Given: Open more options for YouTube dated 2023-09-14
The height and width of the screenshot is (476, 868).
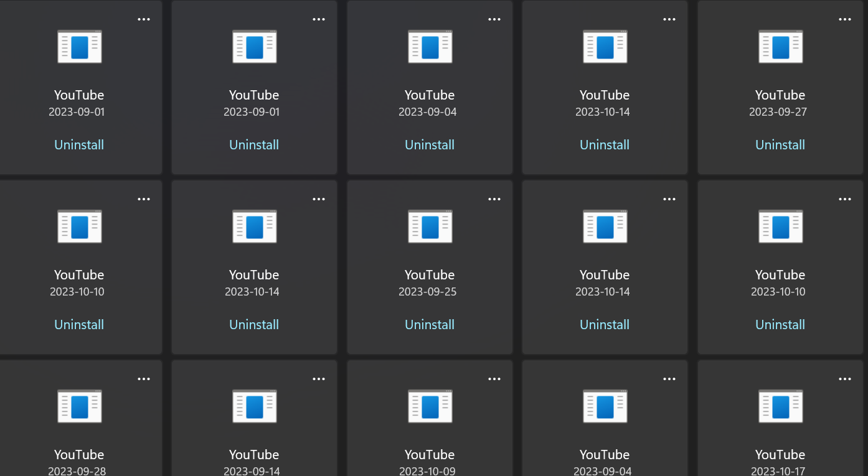Looking at the screenshot, I should 319,379.
